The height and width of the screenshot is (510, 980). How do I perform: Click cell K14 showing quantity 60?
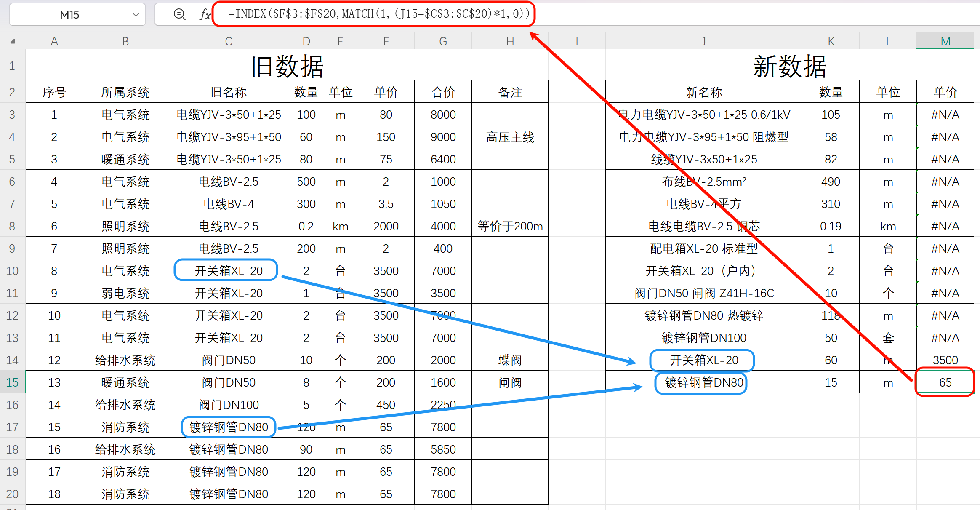coord(831,360)
